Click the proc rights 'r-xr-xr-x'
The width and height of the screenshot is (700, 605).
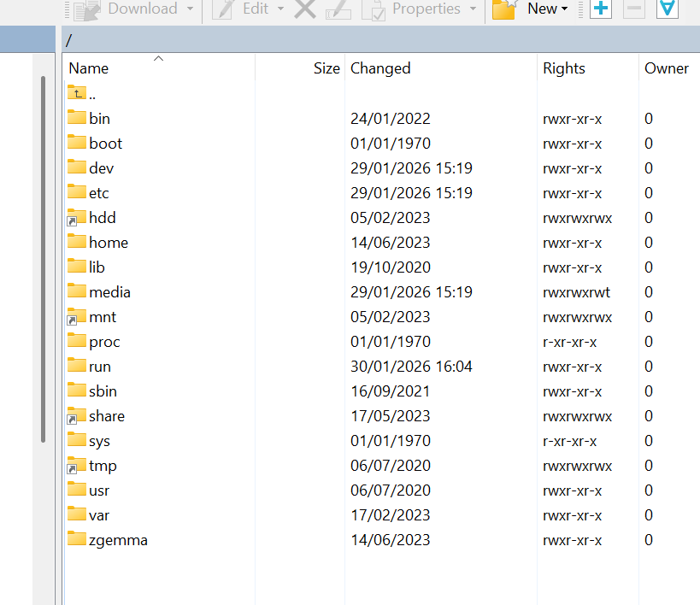tap(569, 342)
